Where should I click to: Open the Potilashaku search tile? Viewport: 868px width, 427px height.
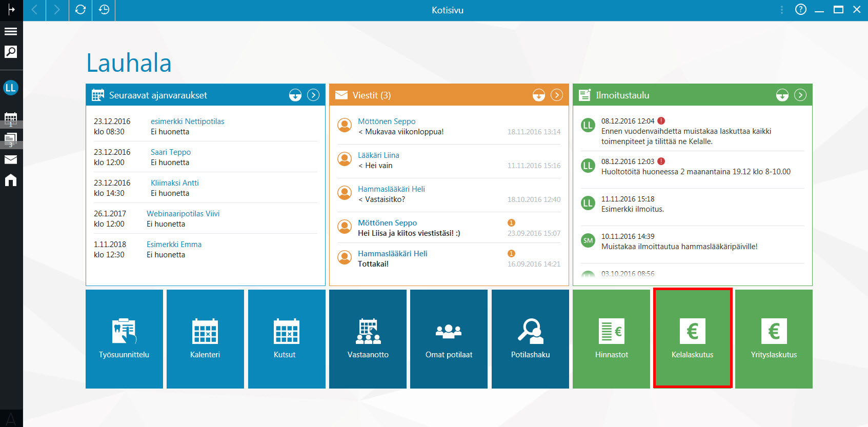tap(530, 338)
